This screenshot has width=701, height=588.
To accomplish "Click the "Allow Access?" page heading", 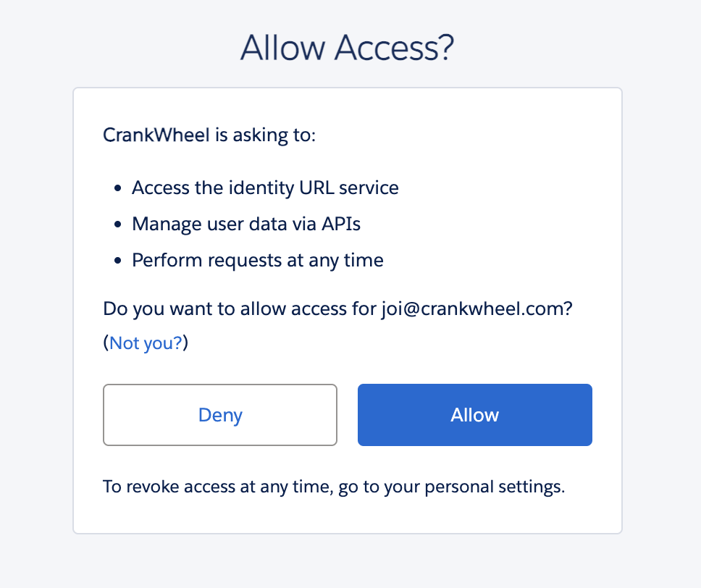I will pos(347,49).
